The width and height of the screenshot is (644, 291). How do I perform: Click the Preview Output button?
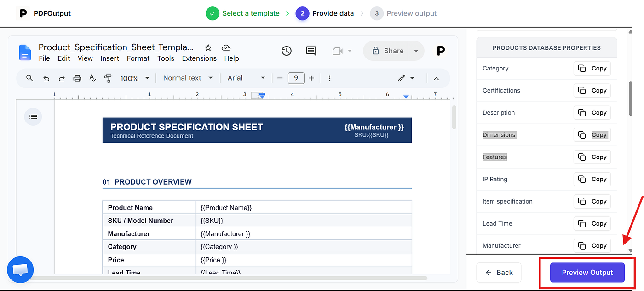(x=587, y=273)
